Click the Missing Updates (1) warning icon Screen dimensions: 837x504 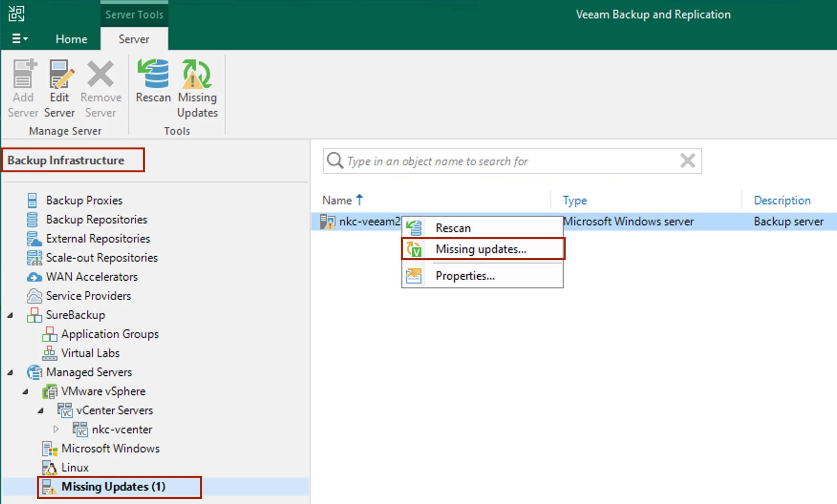coord(49,487)
